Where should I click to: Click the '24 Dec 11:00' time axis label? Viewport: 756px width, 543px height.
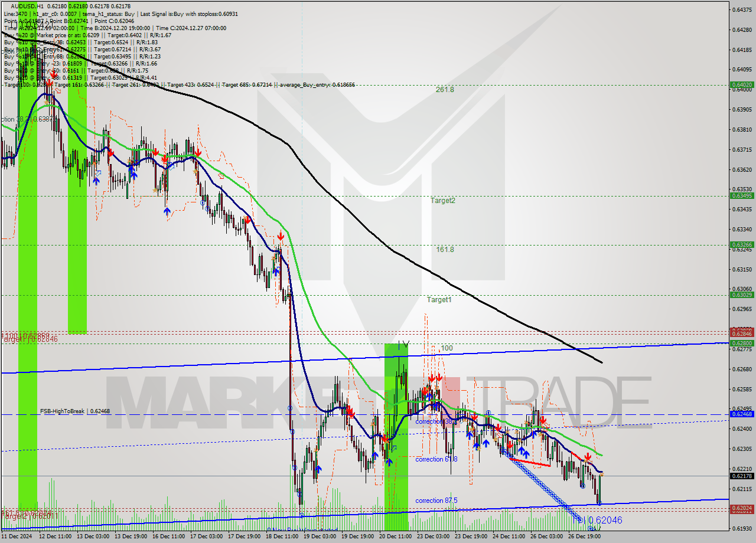[509, 537]
